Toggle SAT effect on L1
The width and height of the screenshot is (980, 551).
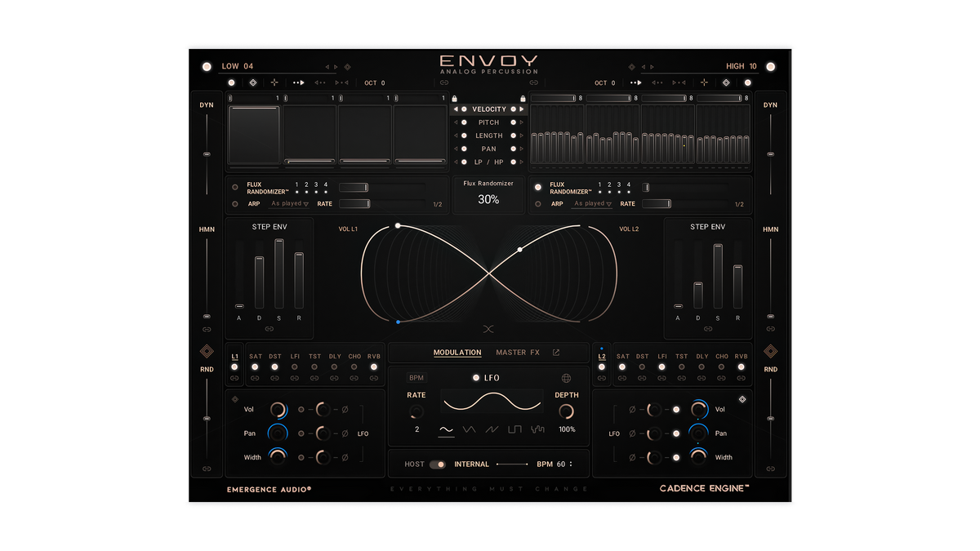[255, 367]
